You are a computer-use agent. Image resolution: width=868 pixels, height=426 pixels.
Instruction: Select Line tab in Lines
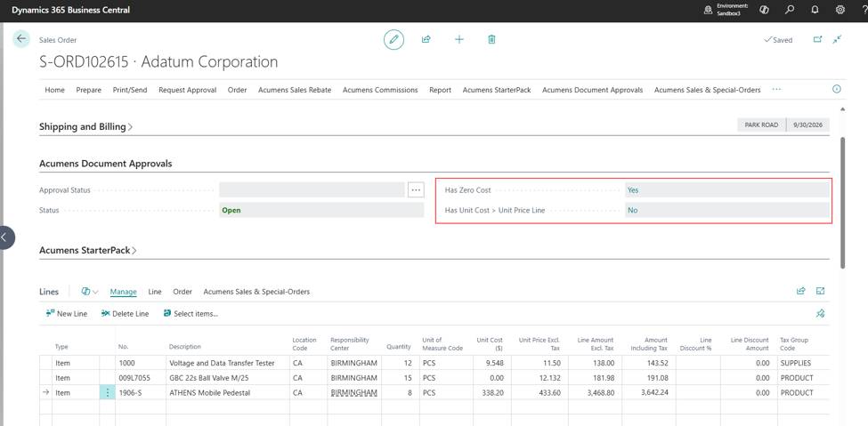pos(155,292)
